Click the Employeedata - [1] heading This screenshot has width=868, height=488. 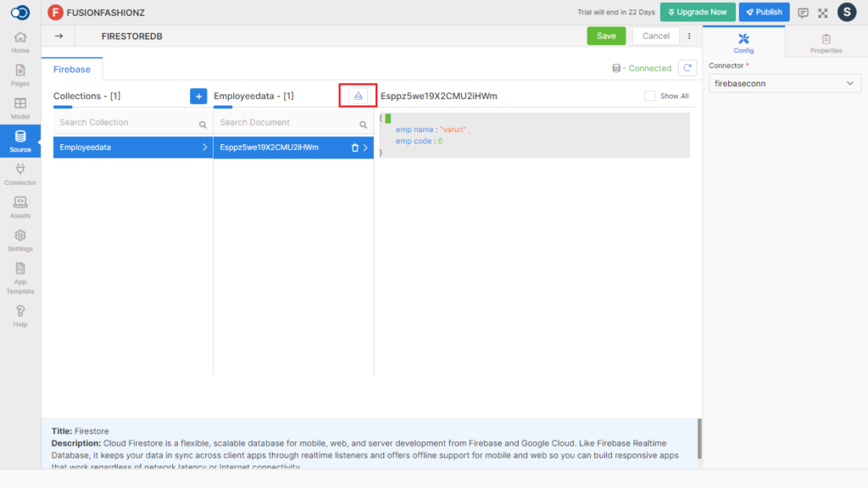tap(253, 97)
